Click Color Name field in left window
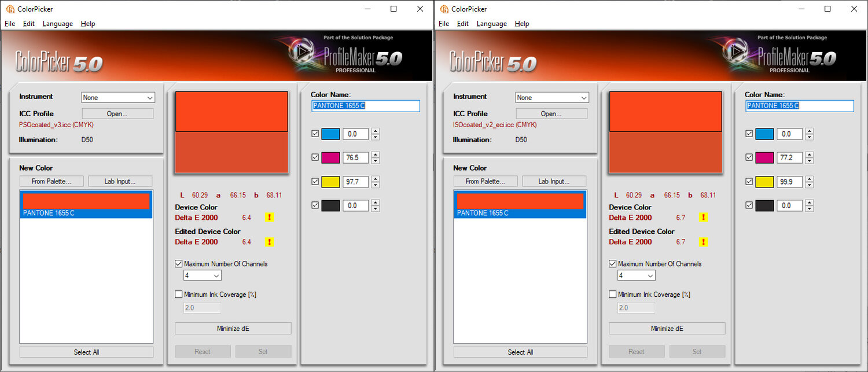 pos(366,106)
